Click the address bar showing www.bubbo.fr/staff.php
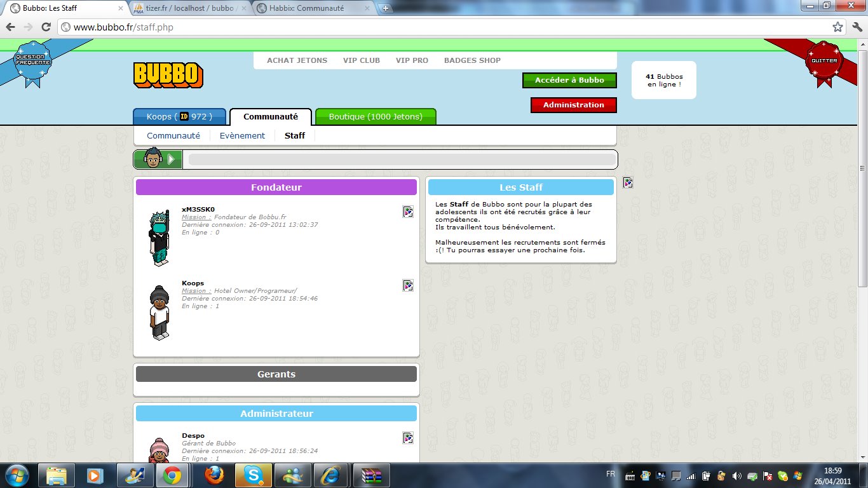The width and height of the screenshot is (868, 488). (445, 27)
